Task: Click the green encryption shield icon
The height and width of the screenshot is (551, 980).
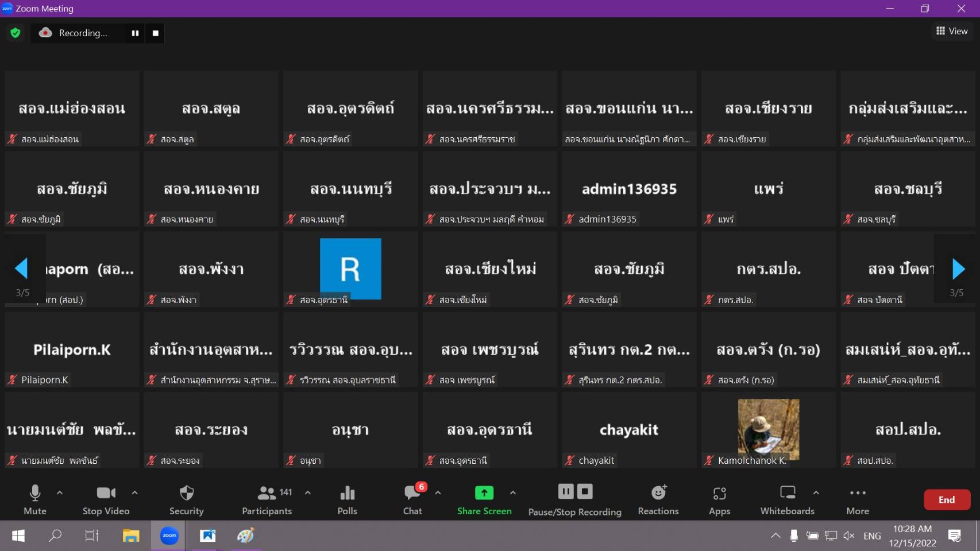Action: [x=16, y=33]
